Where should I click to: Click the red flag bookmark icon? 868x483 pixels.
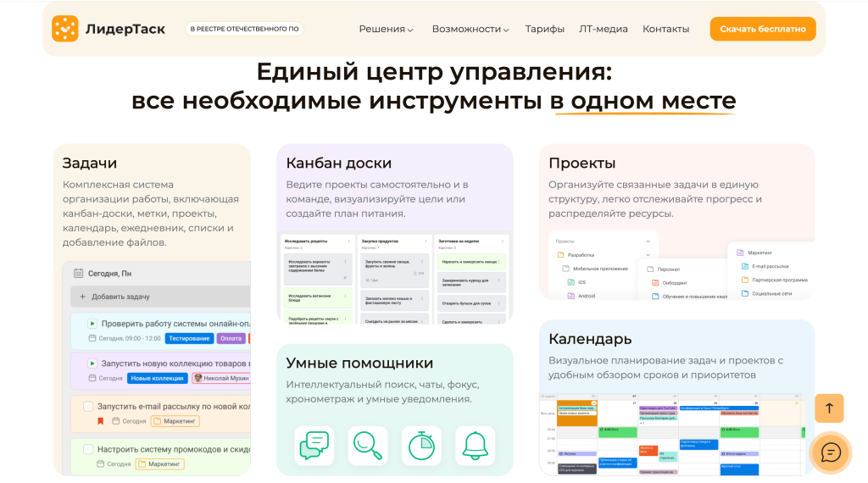pos(101,421)
